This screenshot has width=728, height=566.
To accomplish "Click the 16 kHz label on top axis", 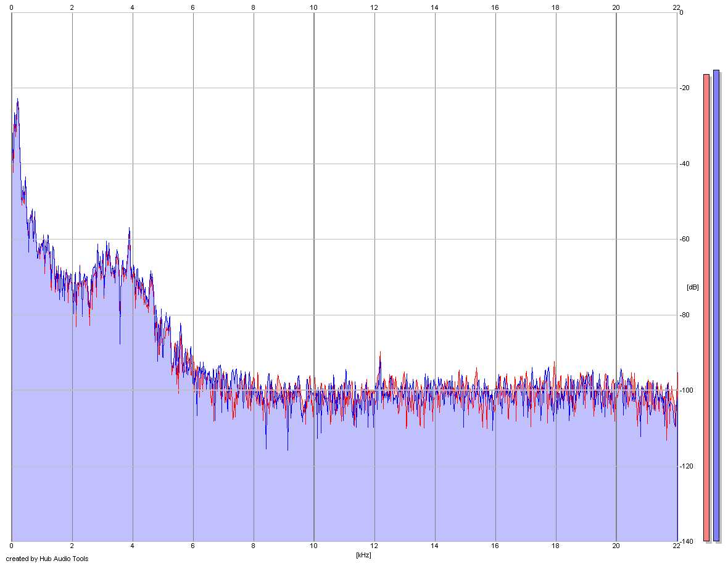I will tap(495, 7).
